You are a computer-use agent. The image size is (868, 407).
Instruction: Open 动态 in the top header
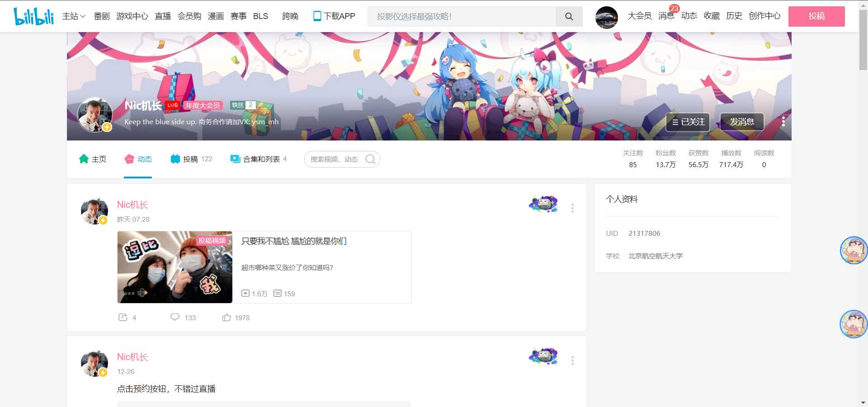(x=689, y=16)
